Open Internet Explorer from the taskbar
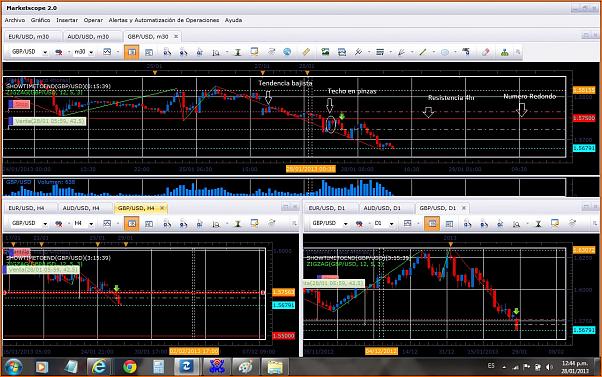602x377 pixels. coord(99,367)
